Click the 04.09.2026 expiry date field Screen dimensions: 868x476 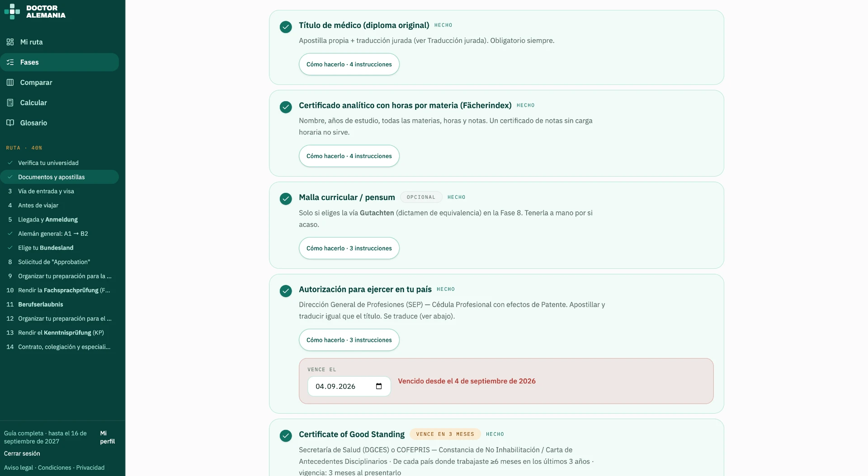point(349,386)
